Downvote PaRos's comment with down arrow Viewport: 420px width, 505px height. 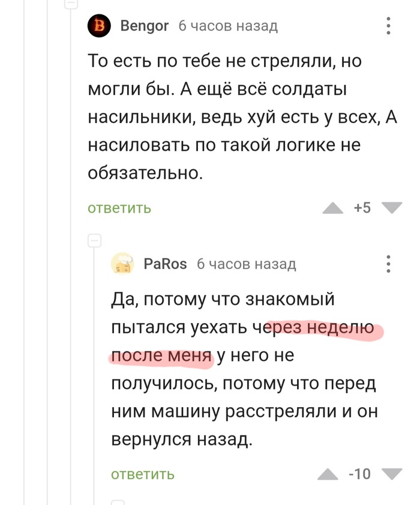point(392,474)
